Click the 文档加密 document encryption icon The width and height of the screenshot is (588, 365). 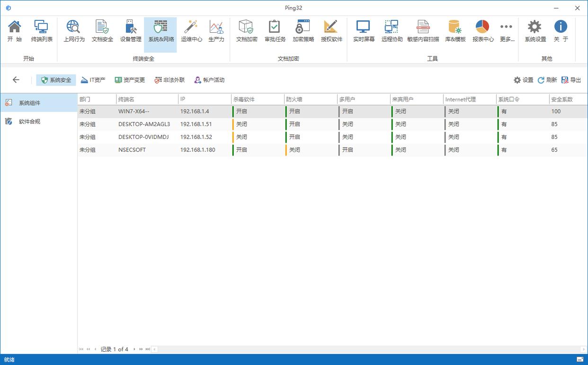[x=247, y=31]
